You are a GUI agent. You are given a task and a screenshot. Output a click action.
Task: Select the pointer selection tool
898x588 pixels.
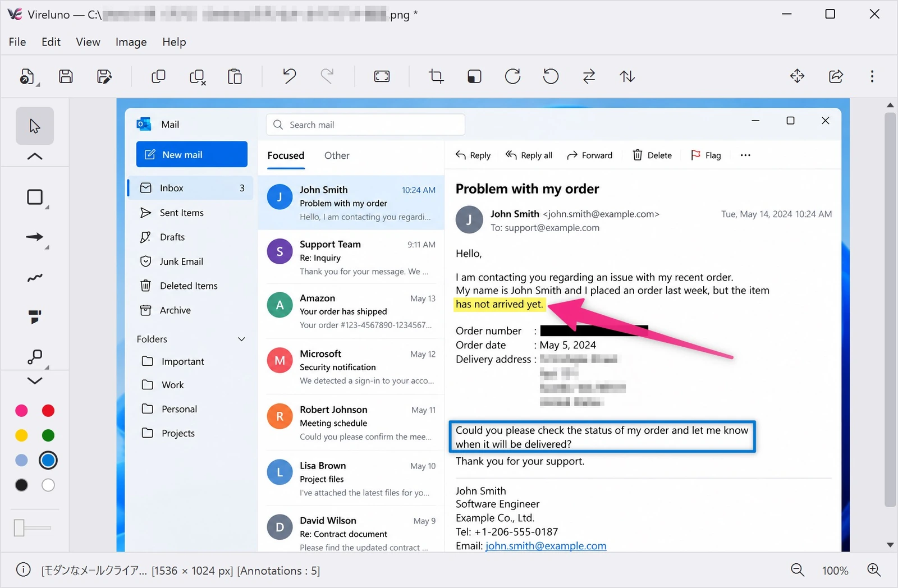click(x=35, y=126)
